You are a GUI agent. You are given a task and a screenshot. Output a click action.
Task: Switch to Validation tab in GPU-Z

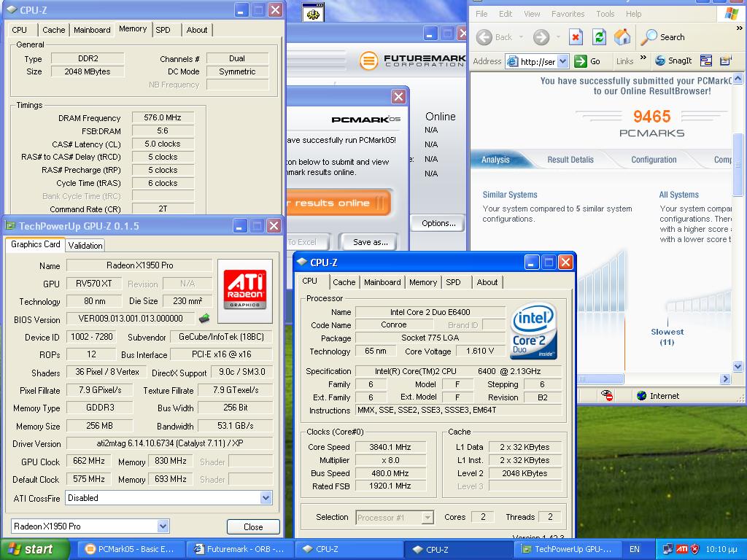(85, 245)
